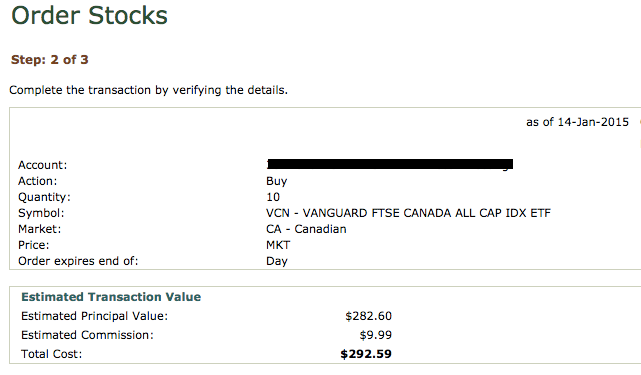The width and height of the screenshot is (641, 375).
Task: Click the $9.99 commission amount
Action: click(376, 335)
